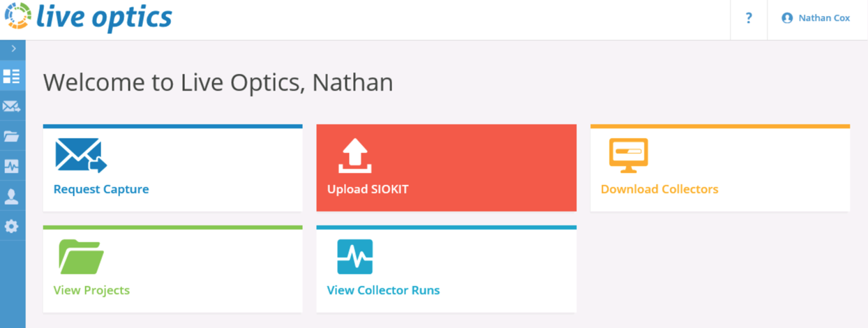Screen dimensions: 868x328
Task: Click the envelope icon on Request Capture tile
Action: point(81,156)
